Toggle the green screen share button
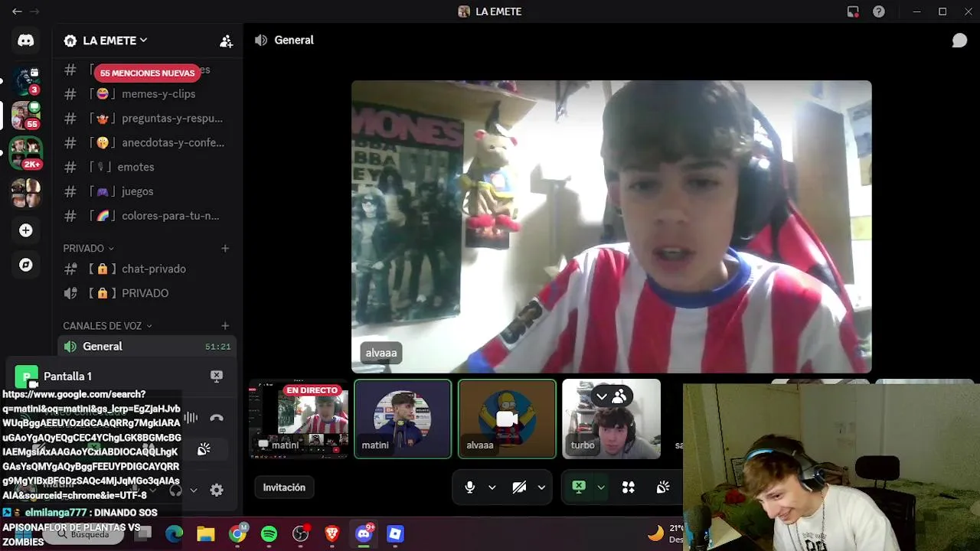980x551 pixels. pos(579,487)
